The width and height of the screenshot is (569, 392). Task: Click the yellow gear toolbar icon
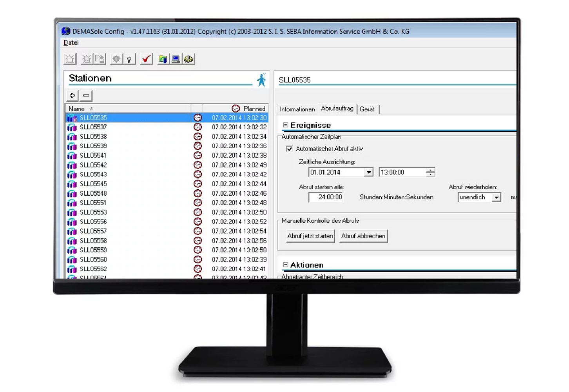point(189,59)
